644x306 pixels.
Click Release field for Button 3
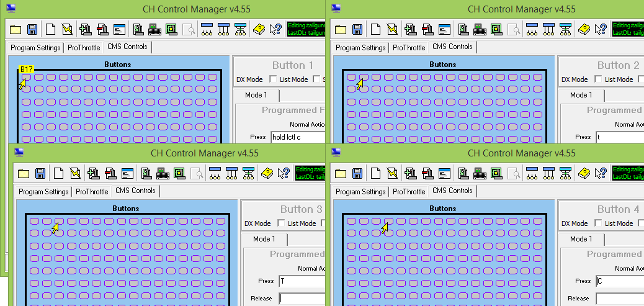(x=302, y=299)
